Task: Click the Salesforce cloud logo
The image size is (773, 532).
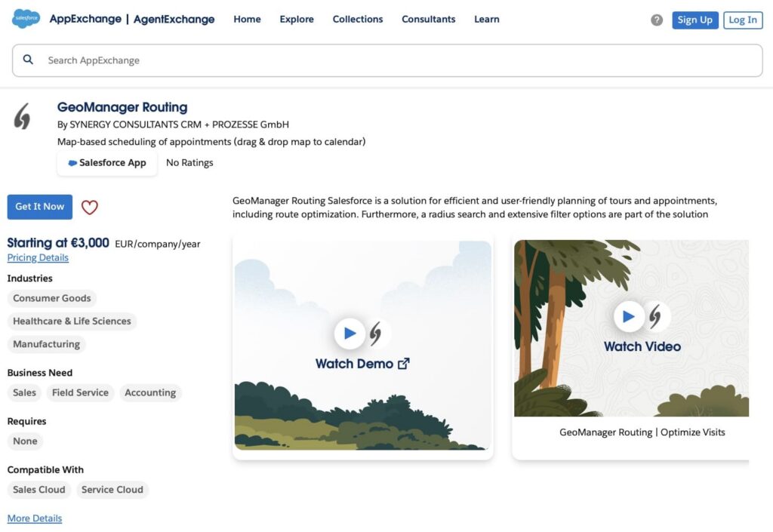Action: [x=26, y=20]
